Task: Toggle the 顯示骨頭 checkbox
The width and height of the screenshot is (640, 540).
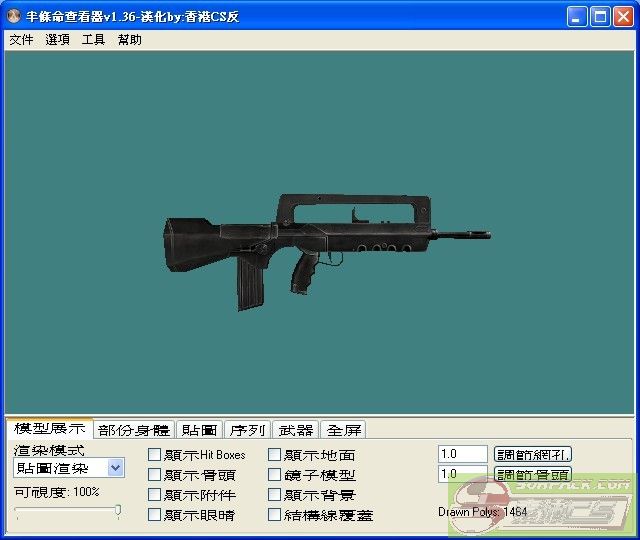Action: click(155, 475)
